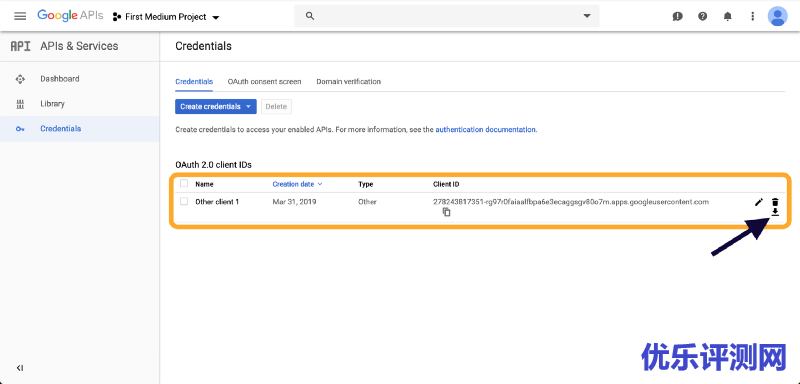Screen dimensions: 800x384
Task: Check the Other client 1 row checkbox
Action: pos(184,201)
